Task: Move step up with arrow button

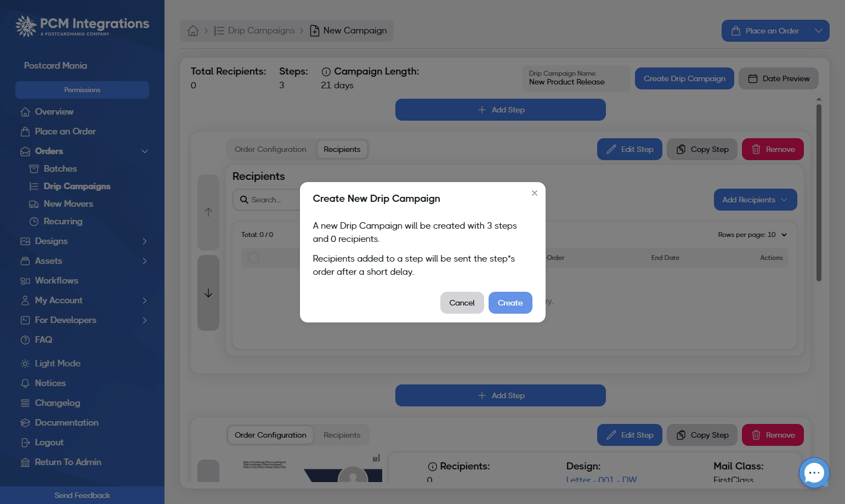Action: coord(208,212)
